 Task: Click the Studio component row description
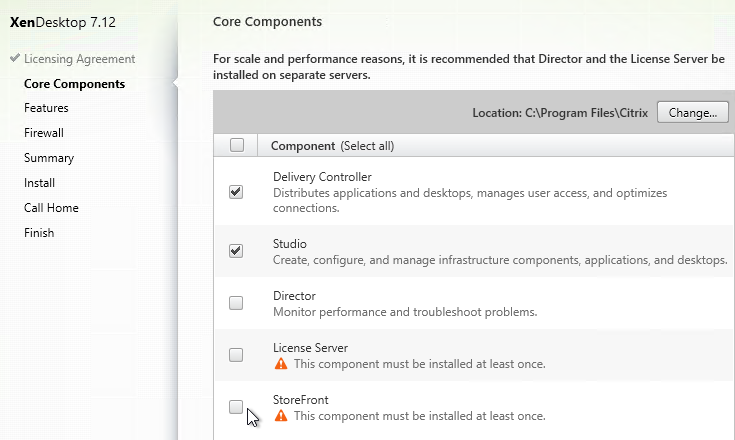click(500, 260)
